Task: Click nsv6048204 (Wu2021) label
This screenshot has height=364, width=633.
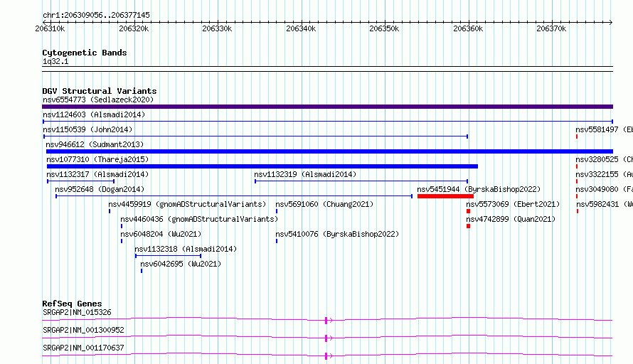Action: [x=161, y=234]
